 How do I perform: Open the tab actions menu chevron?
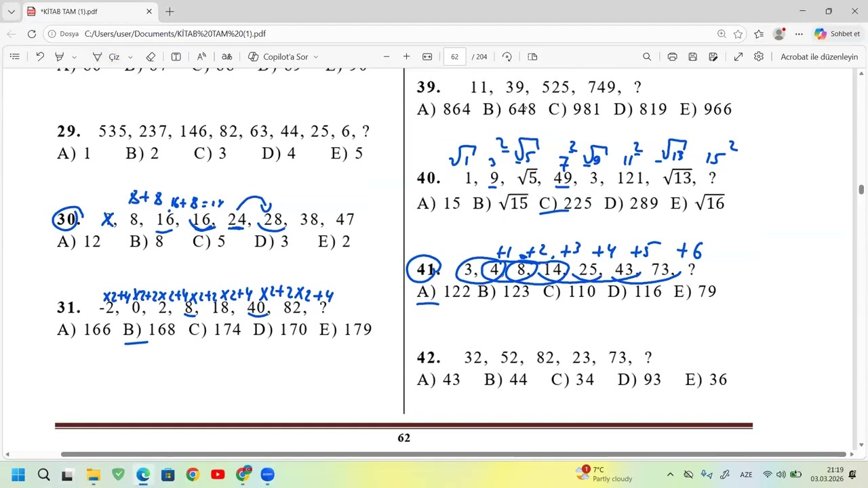tap(11, 12)
